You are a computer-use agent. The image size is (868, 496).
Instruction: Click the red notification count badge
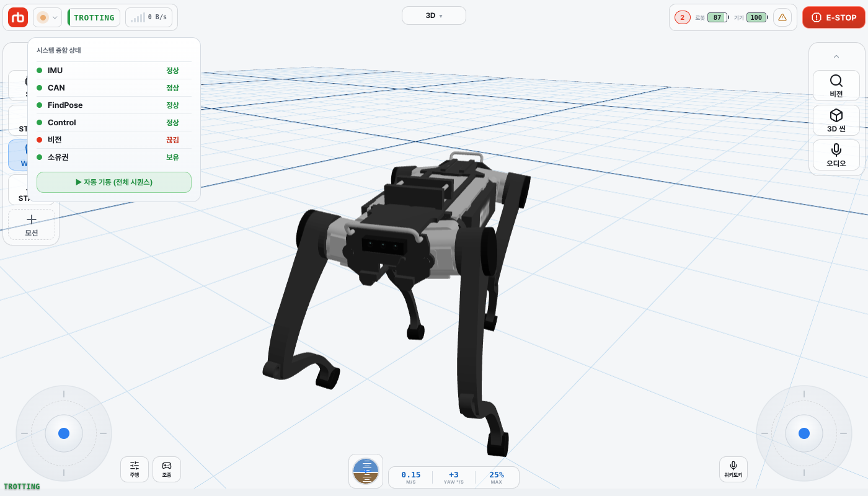683,17
